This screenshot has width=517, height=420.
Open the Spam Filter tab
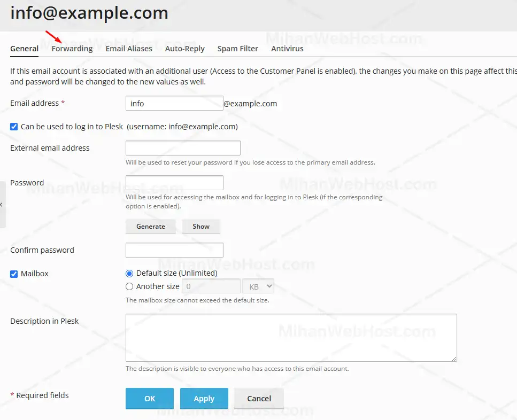tap(237, 49)
